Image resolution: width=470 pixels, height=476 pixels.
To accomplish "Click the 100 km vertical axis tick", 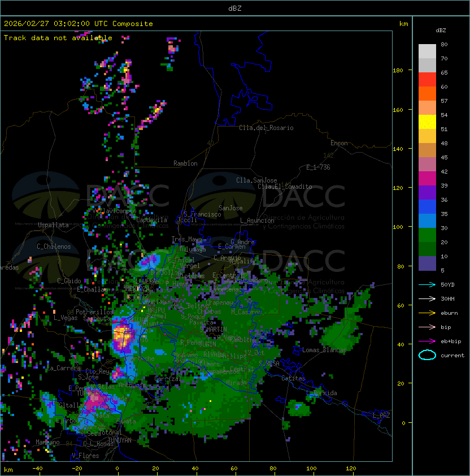I will [x=398, y=227].
